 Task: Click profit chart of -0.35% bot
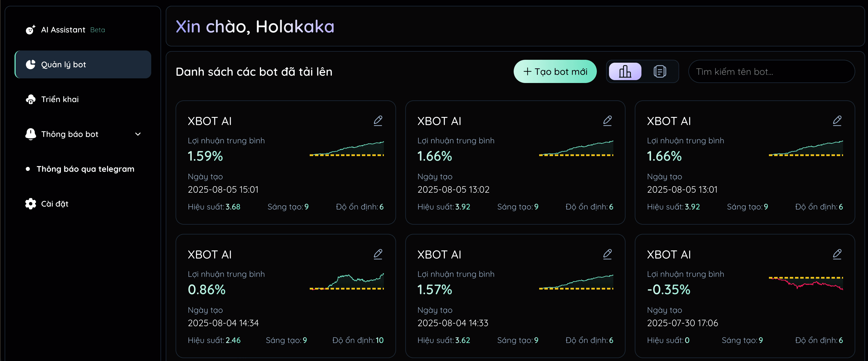pyautogui.click(x=806, y=283)
